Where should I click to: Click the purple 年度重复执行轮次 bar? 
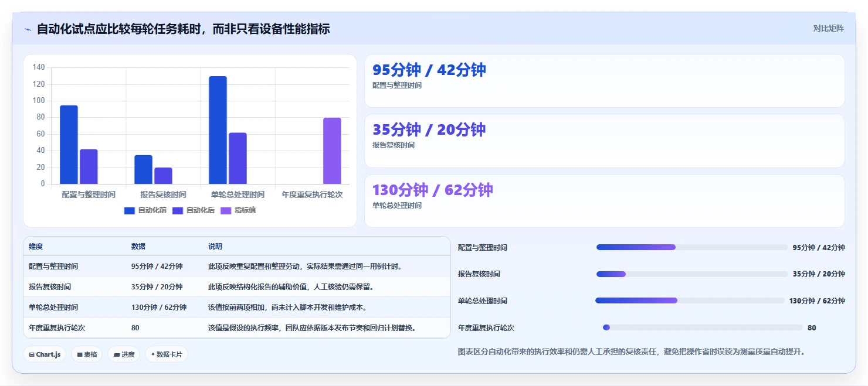tap(332, 151)
